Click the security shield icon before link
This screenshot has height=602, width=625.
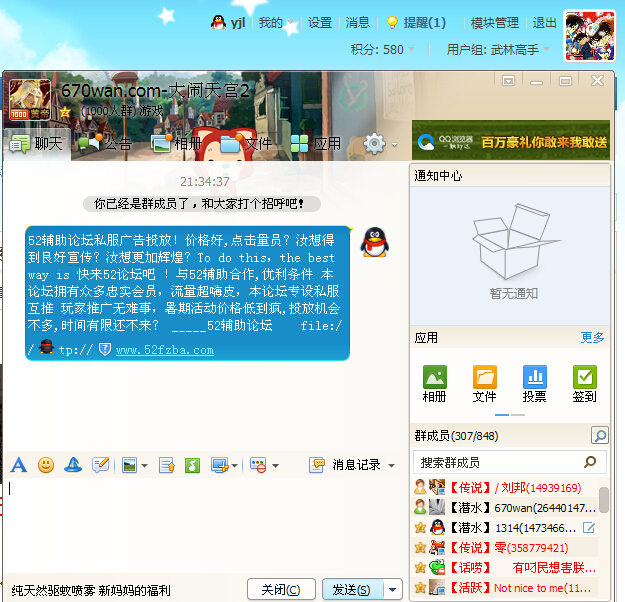(x=104, y=350)
